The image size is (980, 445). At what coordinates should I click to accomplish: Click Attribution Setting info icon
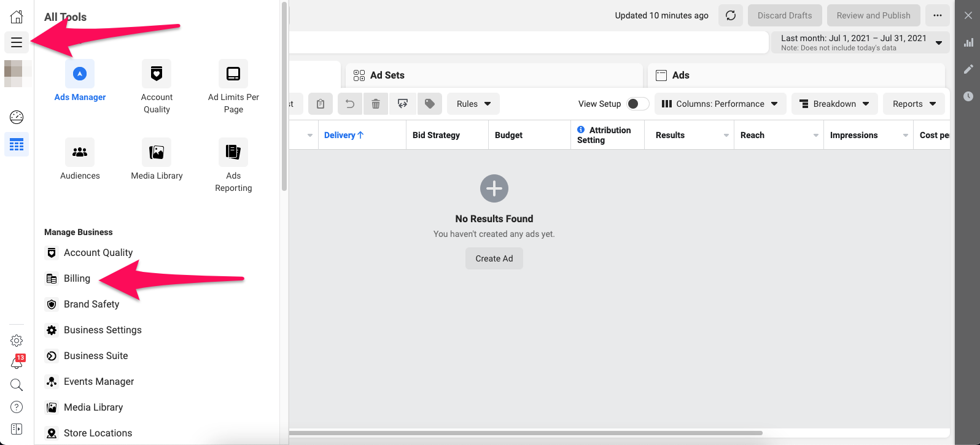(581, 130)
